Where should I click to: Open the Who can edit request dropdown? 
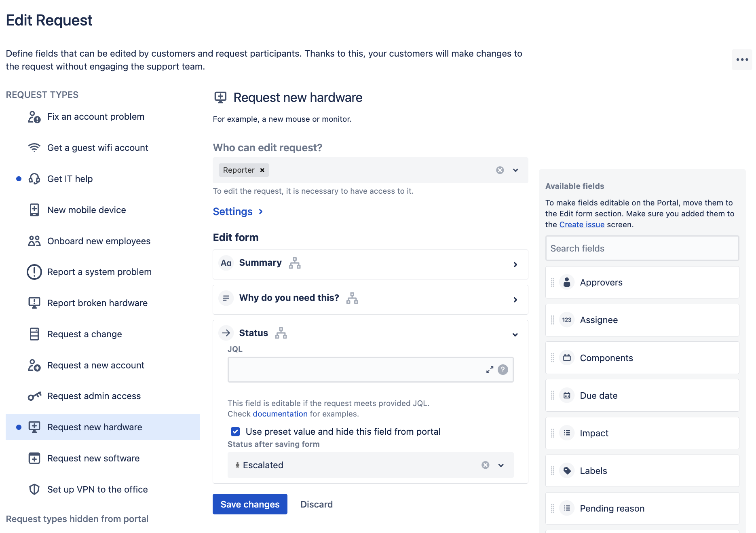(515, 170)
